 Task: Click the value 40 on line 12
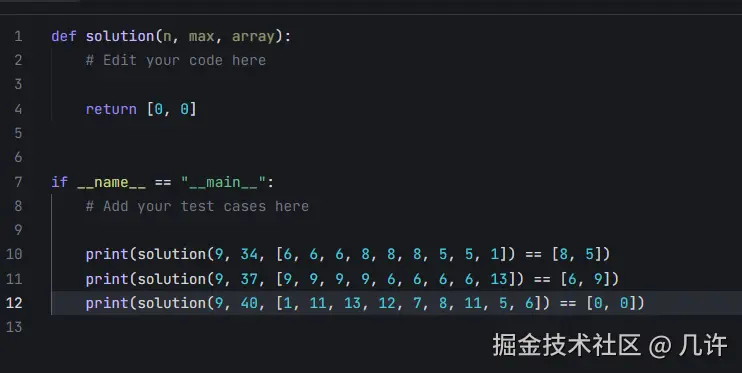pyautogui.click(x=249, y=303)
